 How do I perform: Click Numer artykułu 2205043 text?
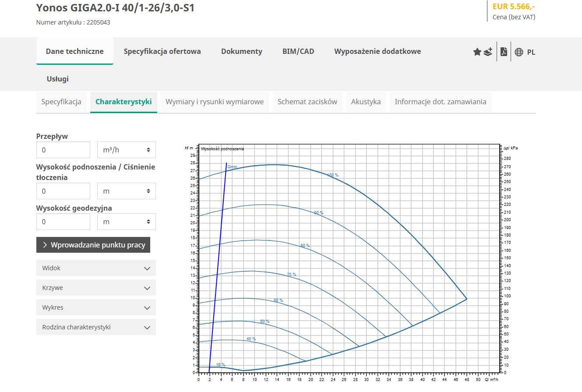point(73,22)
